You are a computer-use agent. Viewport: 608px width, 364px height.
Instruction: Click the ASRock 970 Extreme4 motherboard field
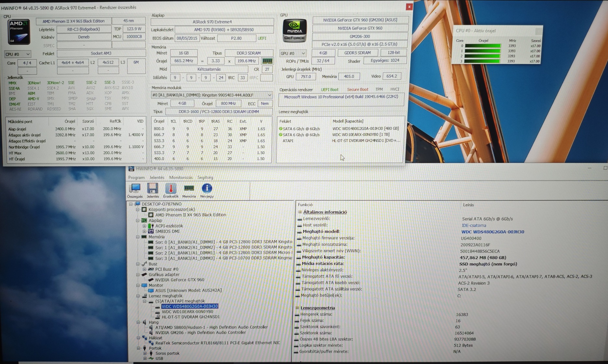212,22
